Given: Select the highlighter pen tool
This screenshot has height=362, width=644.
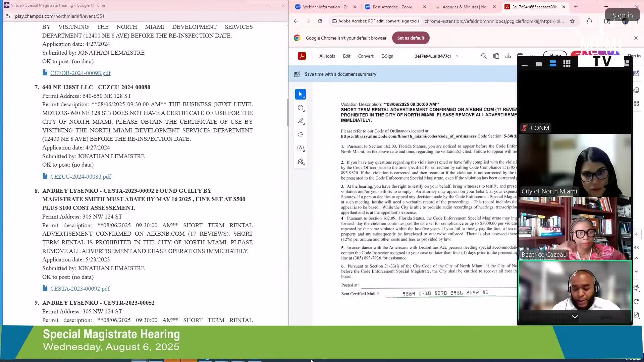Looking at the screenshot, I should pos(301,121).
